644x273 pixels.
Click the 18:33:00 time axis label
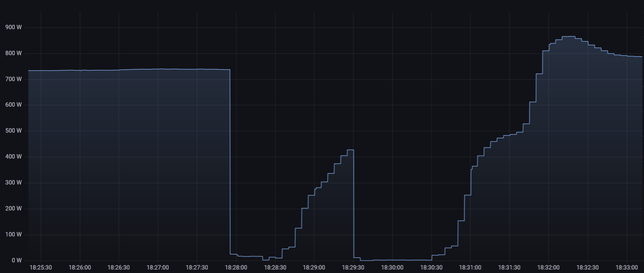pos(627,268)
